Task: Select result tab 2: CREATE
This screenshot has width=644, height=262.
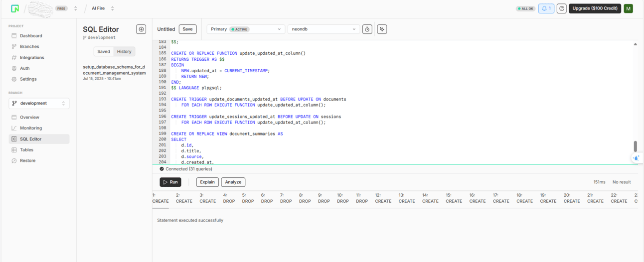Action: pyautogui.click(x=184, y=198)
